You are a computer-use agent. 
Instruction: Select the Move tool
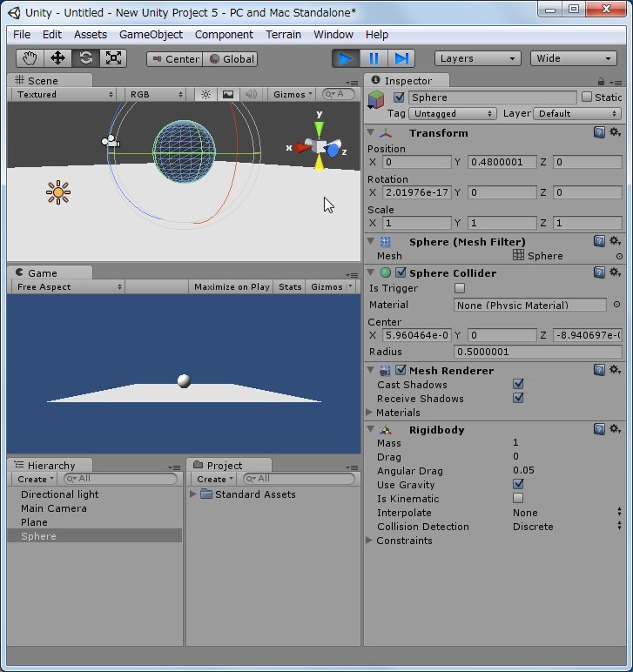57,58
